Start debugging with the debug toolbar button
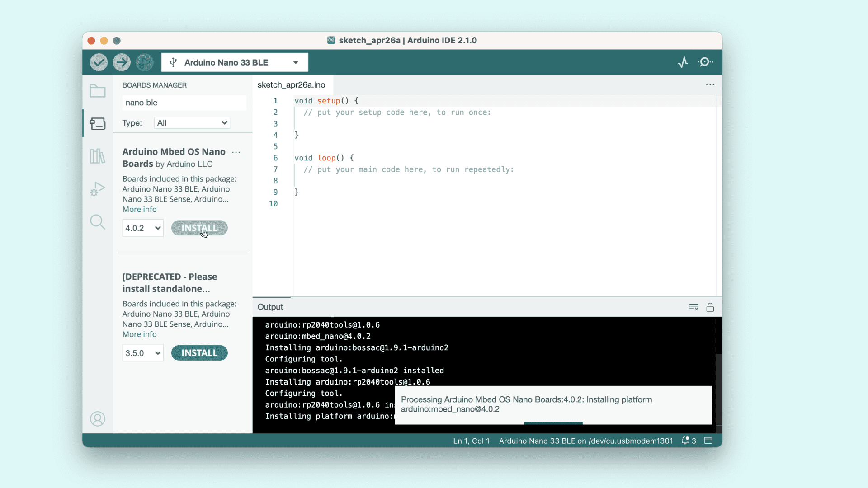This screenshot has width=868, height=488. point(145,62)
